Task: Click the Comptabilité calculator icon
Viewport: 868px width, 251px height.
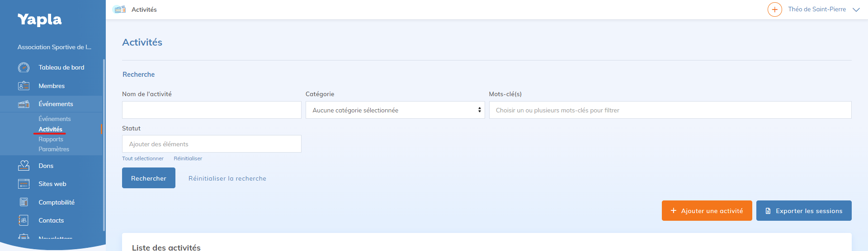Action: (24, 202)
